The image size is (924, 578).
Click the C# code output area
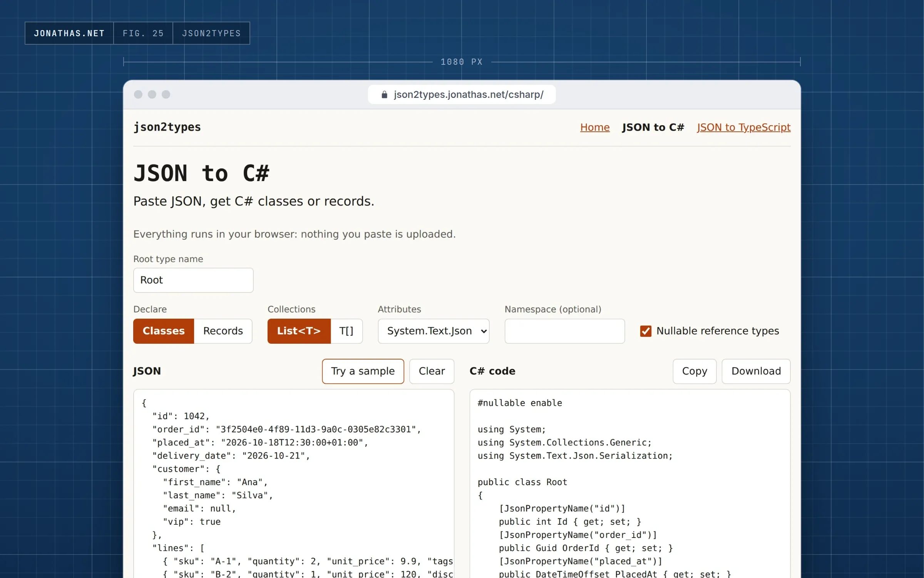pyautogui.click(x=630, y=484)
